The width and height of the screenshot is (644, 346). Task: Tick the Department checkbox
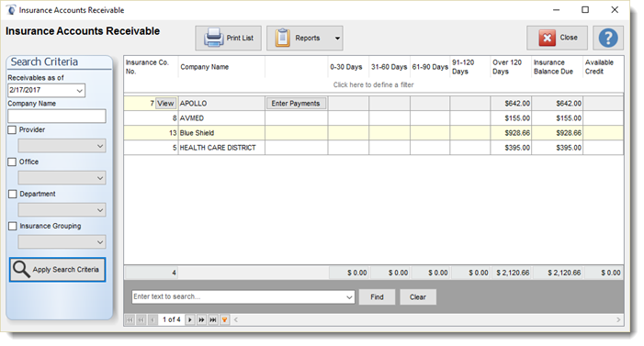(12, 194)
